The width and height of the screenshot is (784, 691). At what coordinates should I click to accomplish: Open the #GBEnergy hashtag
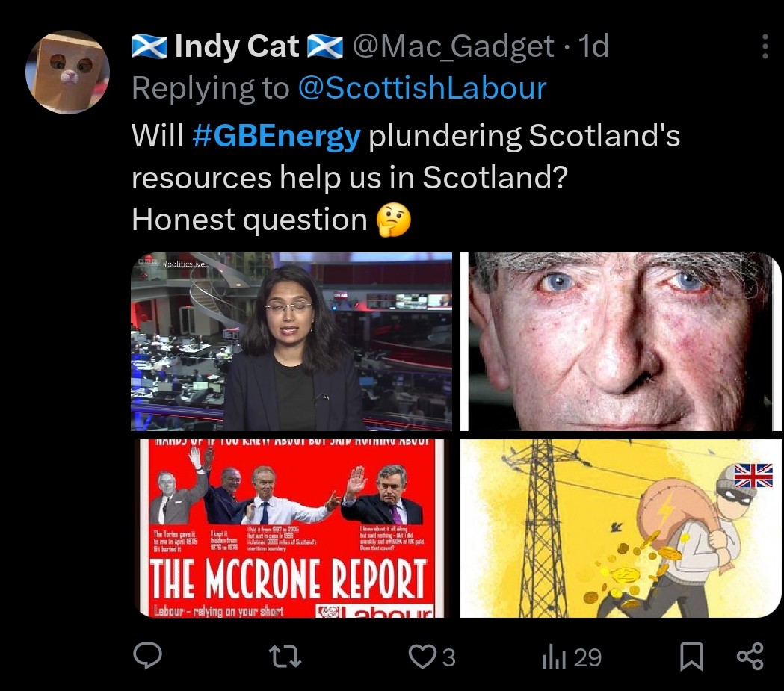click(276, 136)
